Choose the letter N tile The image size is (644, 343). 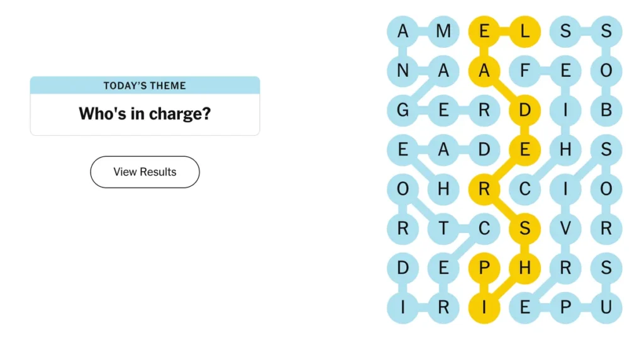pos(403,70)
